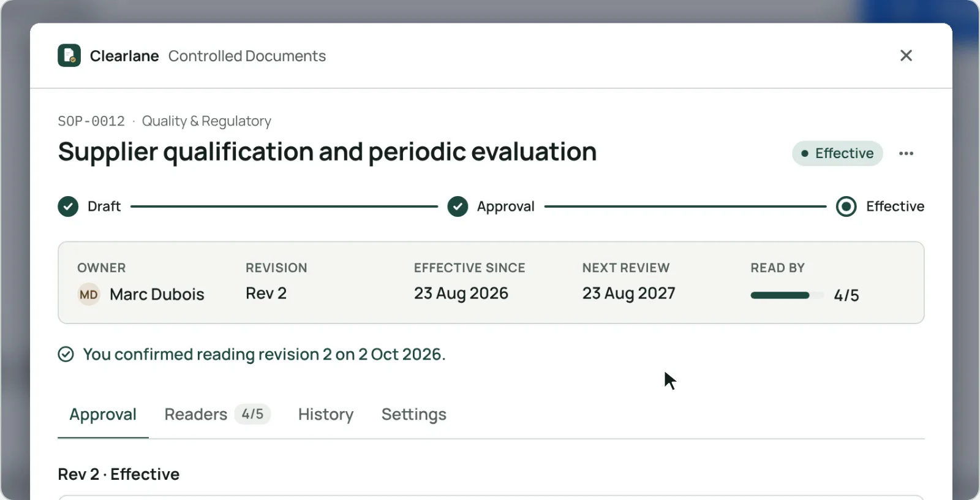Click the Clearlane document logo icon
The height and width of the screenshot is (500, 980).
coord(69,56)
